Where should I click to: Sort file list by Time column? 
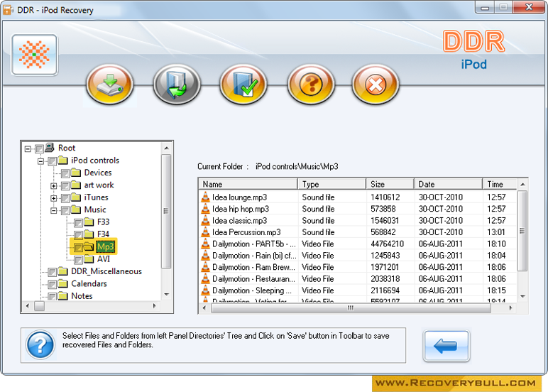500,184
